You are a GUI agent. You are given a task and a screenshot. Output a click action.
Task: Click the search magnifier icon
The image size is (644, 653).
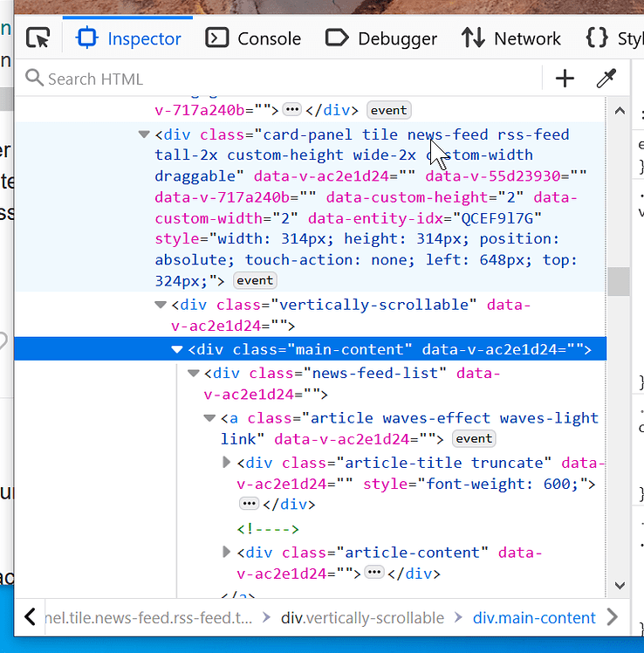click(34, 78)
